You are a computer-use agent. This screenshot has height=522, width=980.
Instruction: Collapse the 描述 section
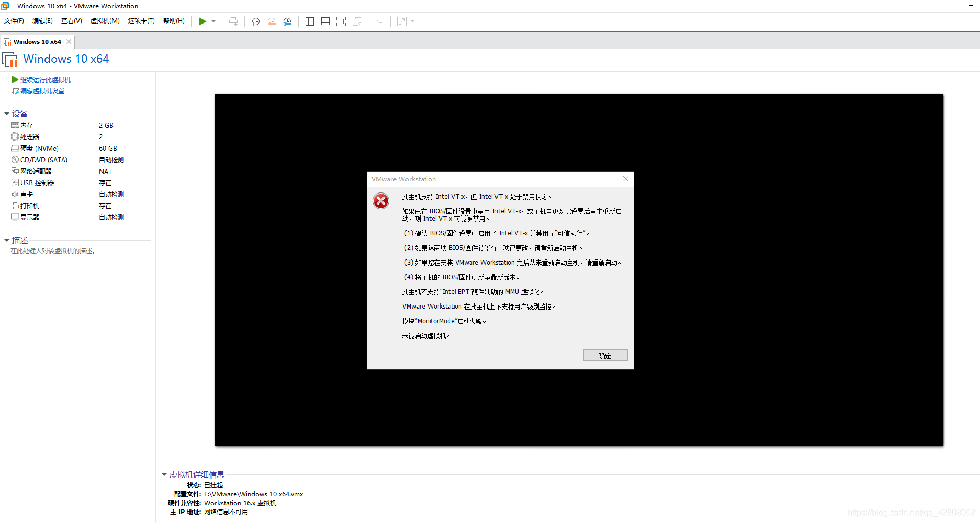coord(7,240)
